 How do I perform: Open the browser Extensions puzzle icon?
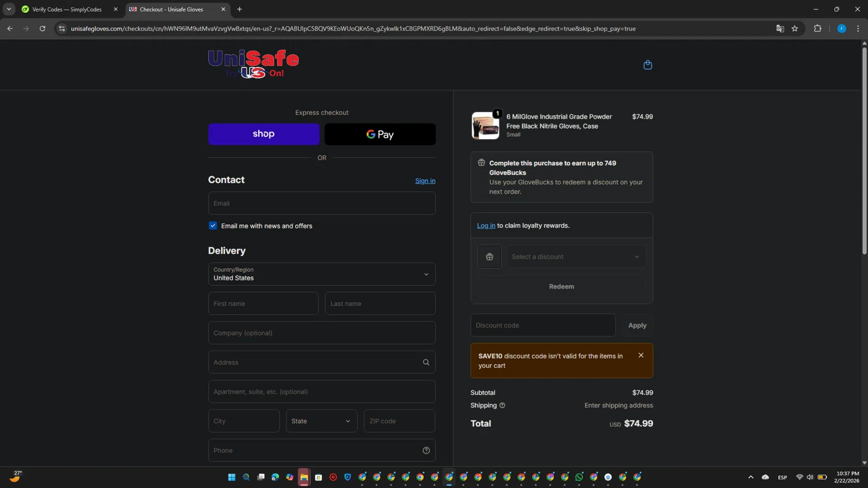pyautogui.click(x=818, y=28)
